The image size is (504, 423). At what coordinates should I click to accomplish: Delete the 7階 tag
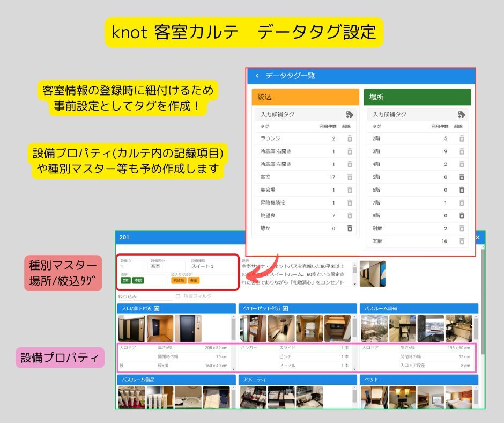[462, 203]
